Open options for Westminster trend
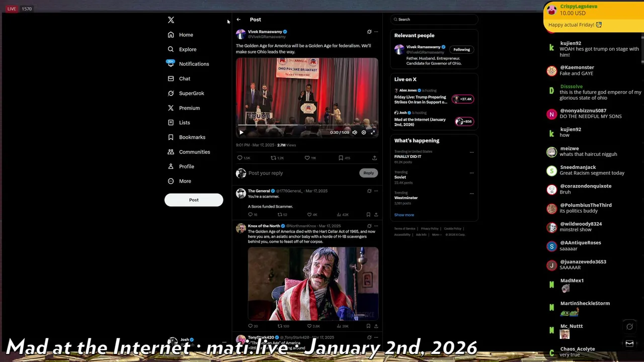Screen dimensions: 644x362 (471, 193)
